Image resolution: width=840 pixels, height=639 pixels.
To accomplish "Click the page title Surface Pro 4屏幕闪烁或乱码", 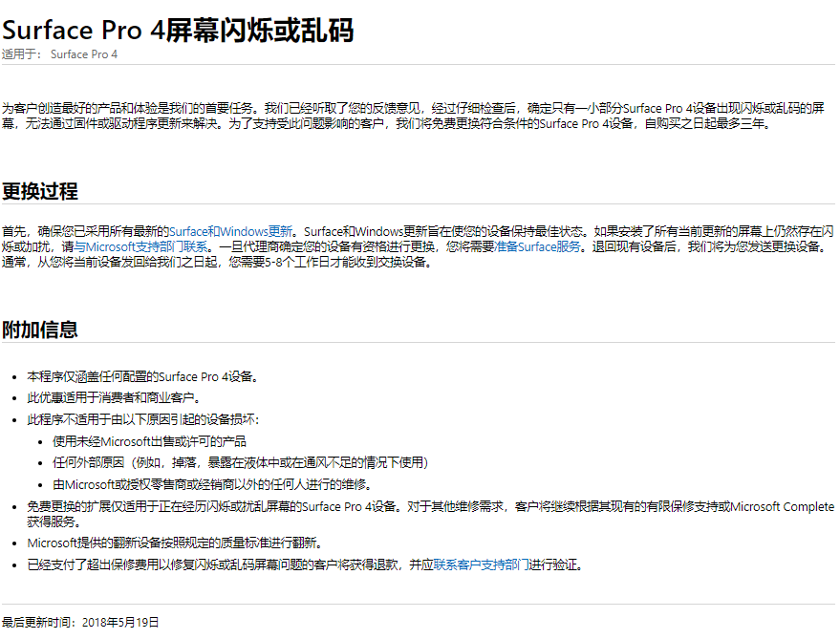I will pos(178,30).
